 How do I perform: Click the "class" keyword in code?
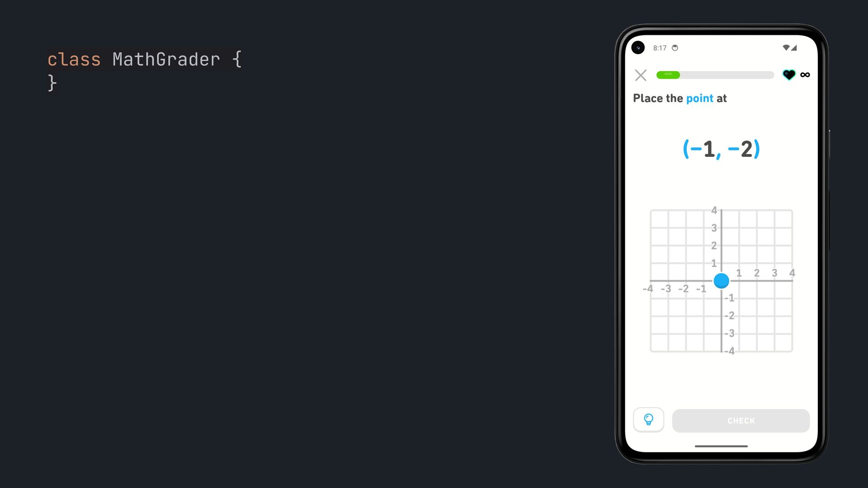click(74, 59)
